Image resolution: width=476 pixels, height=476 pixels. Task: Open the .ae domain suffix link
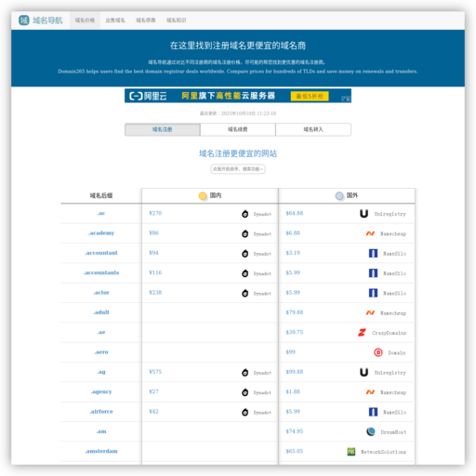pos(101,332)
